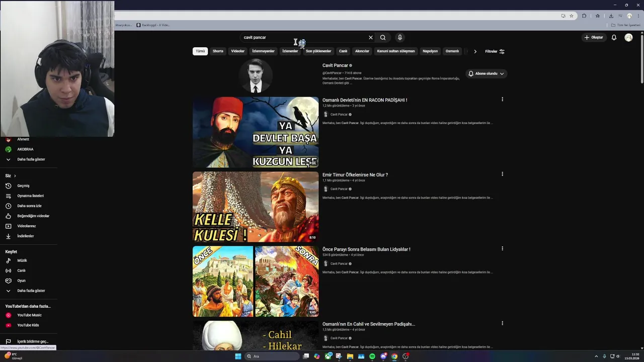Select the Napolyon filter chip
This screenshot has width=644, height=362.
430,51
